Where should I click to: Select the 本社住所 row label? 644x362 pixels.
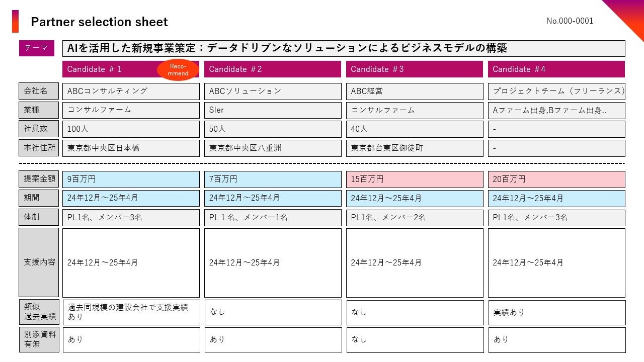pyautogui.click(x=39, y=148)
